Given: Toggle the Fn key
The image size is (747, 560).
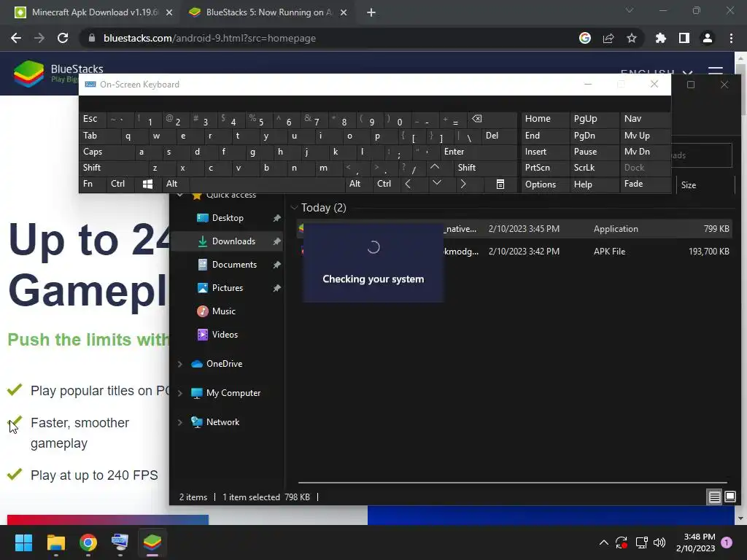Looking at the screenshot, I should [x=93, y=184].
